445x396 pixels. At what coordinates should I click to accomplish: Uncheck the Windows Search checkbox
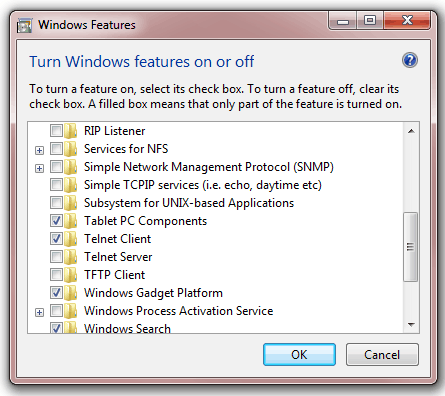pos(56,328)
